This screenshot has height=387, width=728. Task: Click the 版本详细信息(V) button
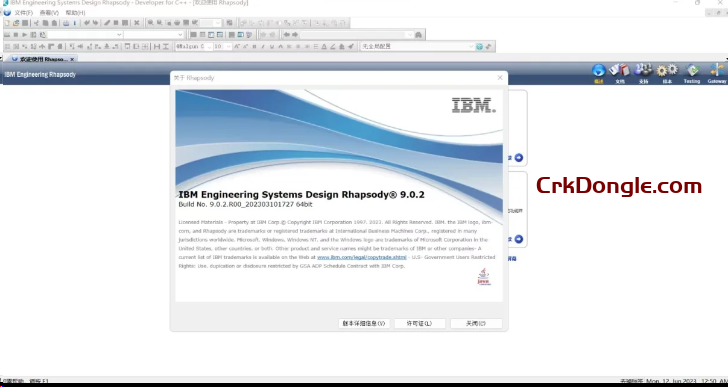coord(364,323)
